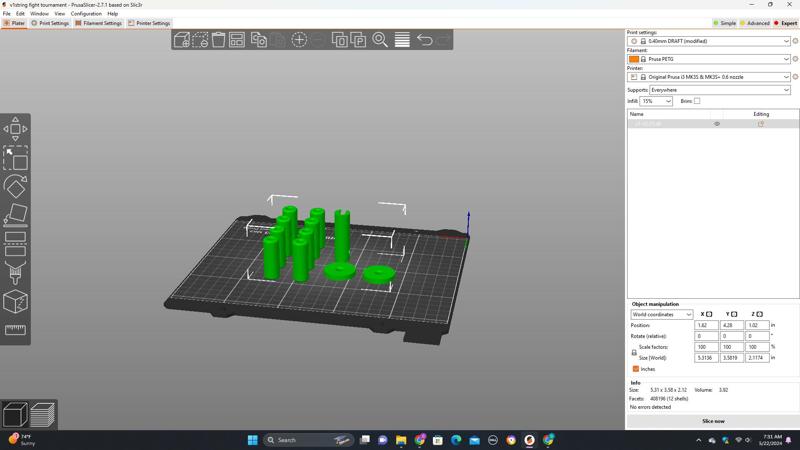Click the Undo arrow icon
This screenshot has width=800, height=450.
pos(425,40)
